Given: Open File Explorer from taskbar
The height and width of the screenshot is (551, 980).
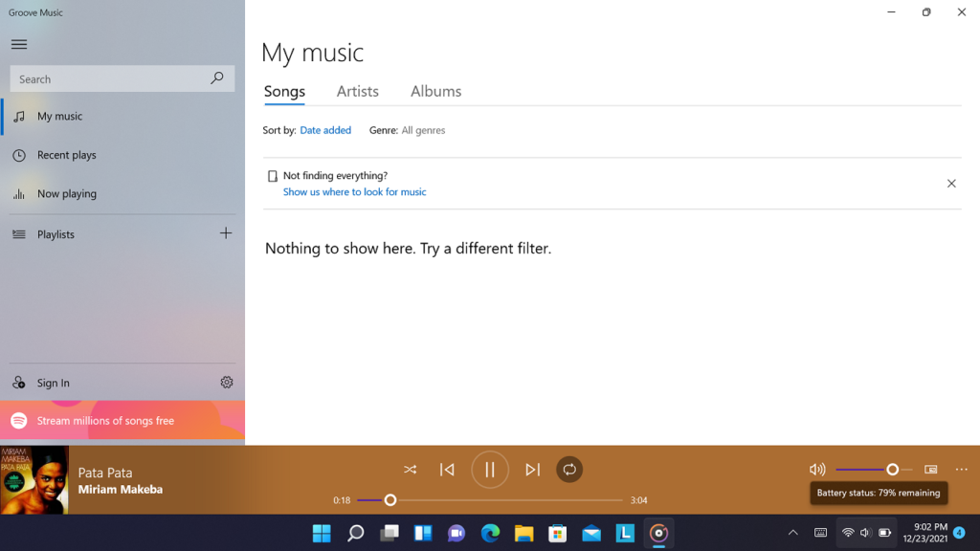Looking at the screenshot, I should pyautogui.click(x=524, y=533).
